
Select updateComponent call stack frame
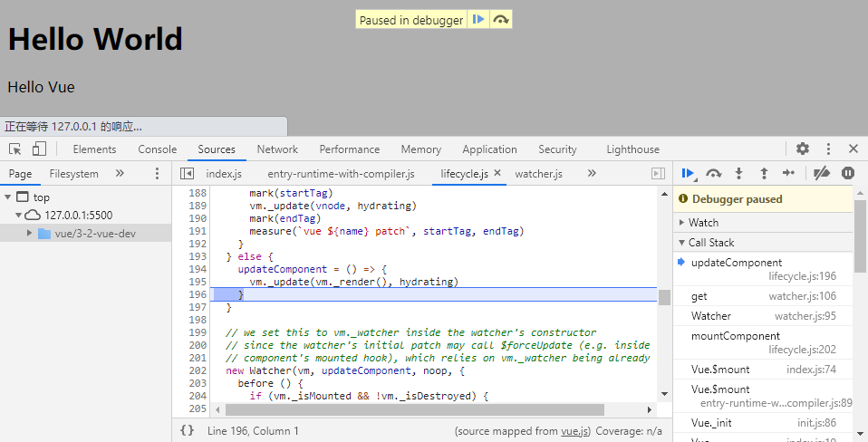pyautogui.click(x=763, y=269)
